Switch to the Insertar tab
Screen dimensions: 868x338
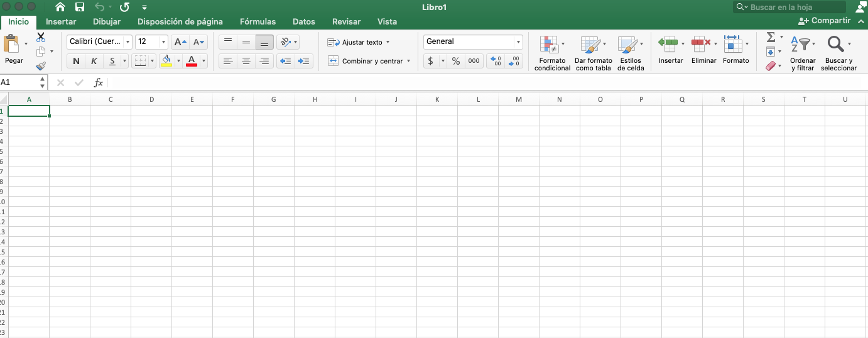pos(61,21)
